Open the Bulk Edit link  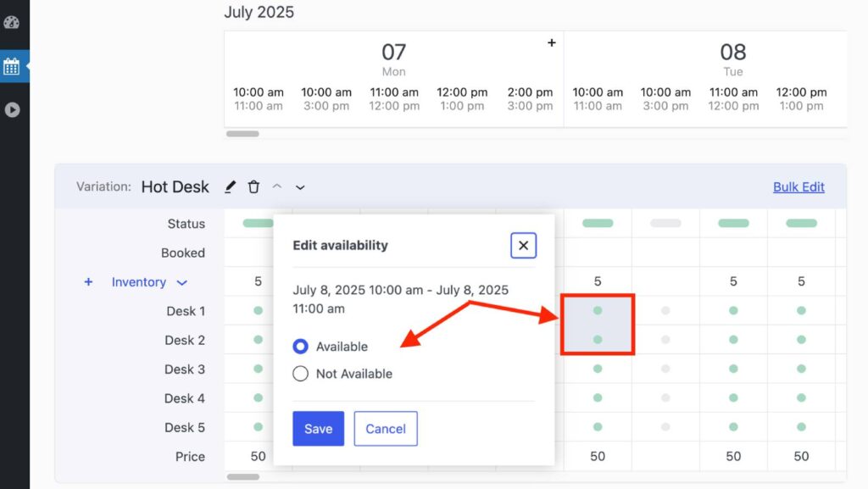tap(798, 187)
